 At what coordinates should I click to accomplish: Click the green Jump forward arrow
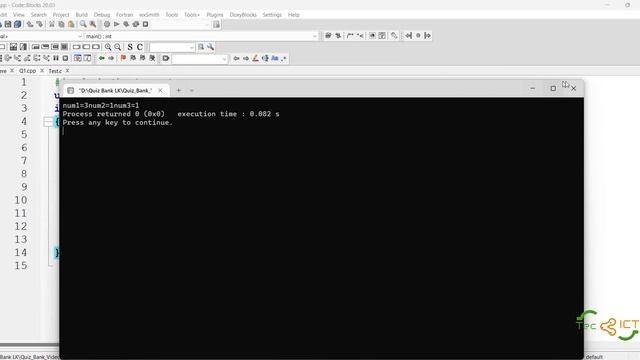click(111, 58)
